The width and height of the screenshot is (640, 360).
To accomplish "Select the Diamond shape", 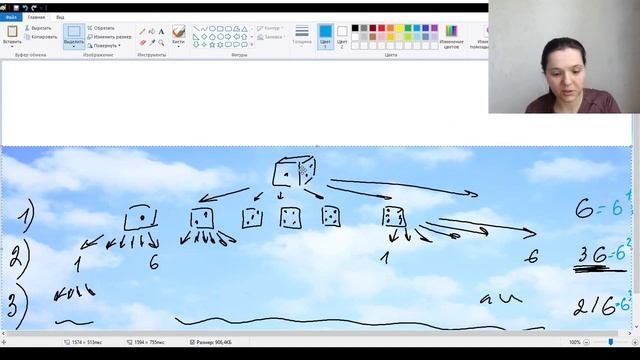I will click(204, 37).
